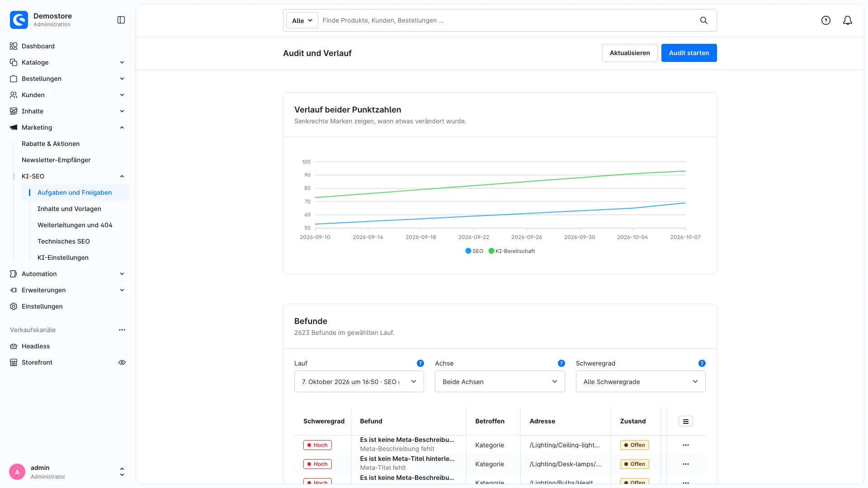868x488 pixels.
Task: Open the notifications bell
Action: 848,20
